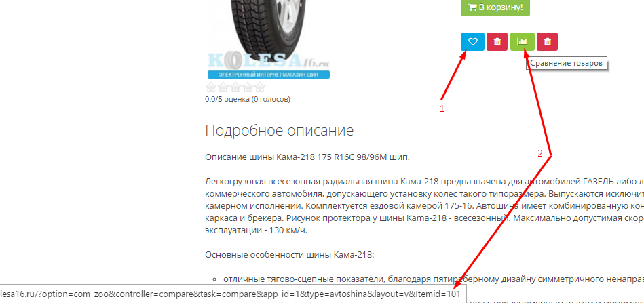Open product comparison via green chart icon
The image size is (644, 303).
[523, 41]
